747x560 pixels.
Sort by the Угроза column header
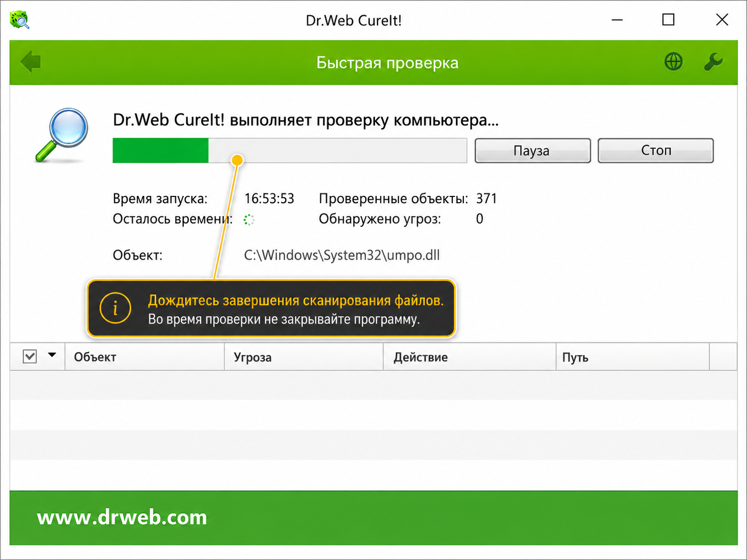[x=304, y=357]
